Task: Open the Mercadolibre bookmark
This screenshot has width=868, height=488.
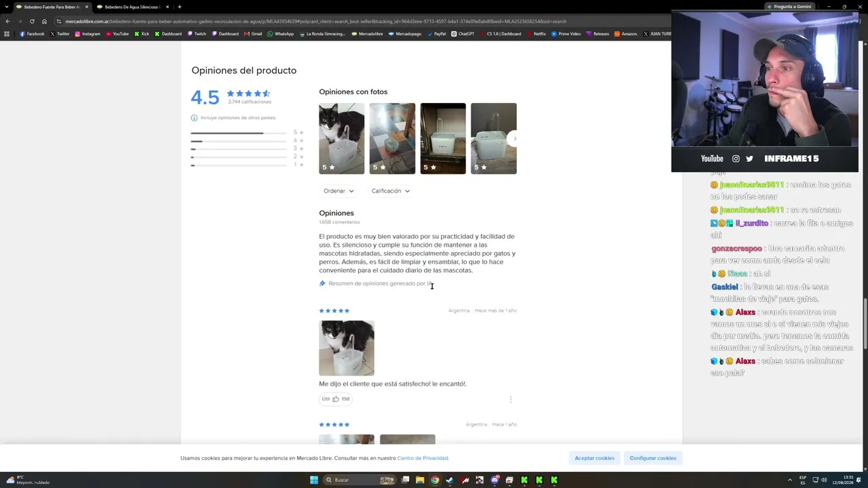Action: click(367, 34)
